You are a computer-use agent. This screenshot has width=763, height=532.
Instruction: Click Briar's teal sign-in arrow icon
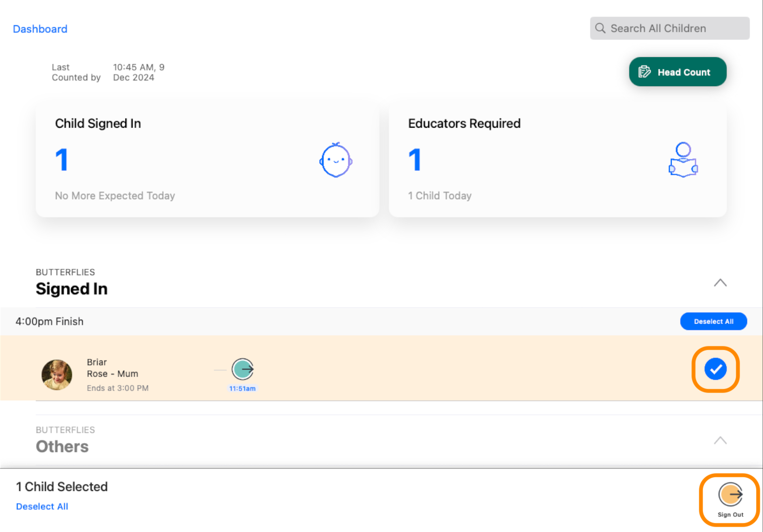tap(243, 368)
